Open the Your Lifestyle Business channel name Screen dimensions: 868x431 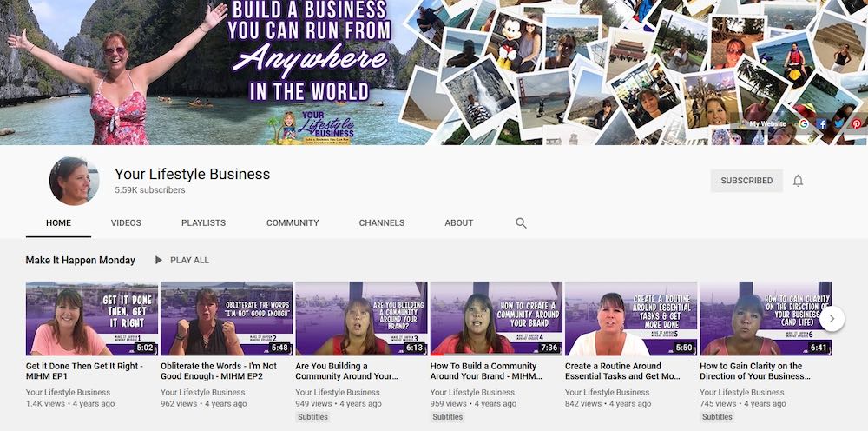tap(192, 174)
